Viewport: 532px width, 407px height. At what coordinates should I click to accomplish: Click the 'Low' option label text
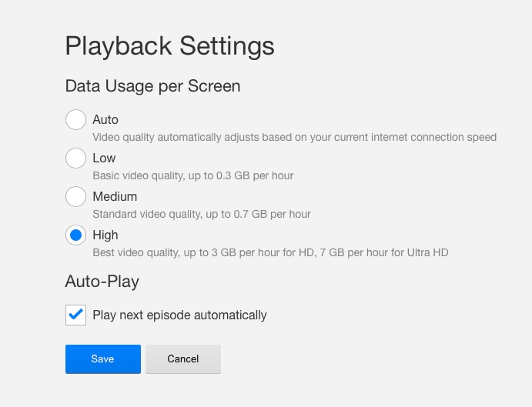coord(104,158)
